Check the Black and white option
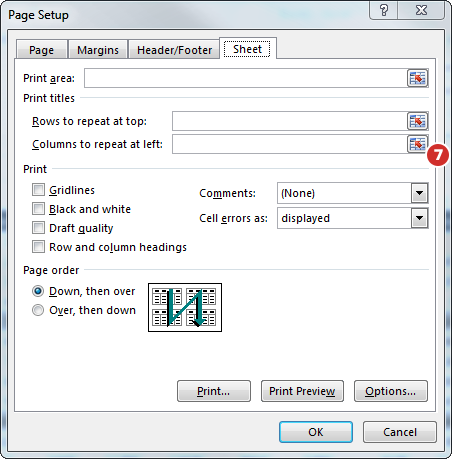The width and height of the screenshot is (452, 459). coord(38,209)
